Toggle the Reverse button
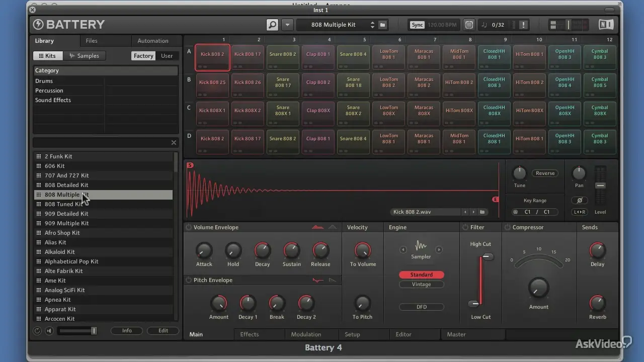 point(545,173)
